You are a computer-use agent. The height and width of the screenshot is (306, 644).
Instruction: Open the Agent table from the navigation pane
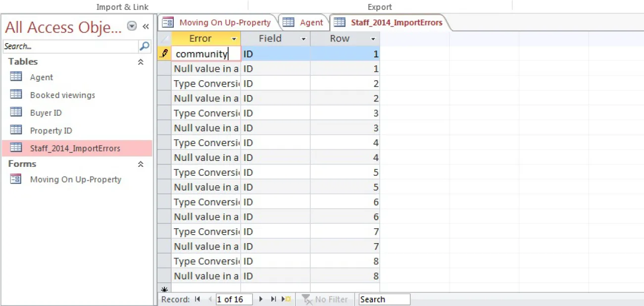pos(42,77)
